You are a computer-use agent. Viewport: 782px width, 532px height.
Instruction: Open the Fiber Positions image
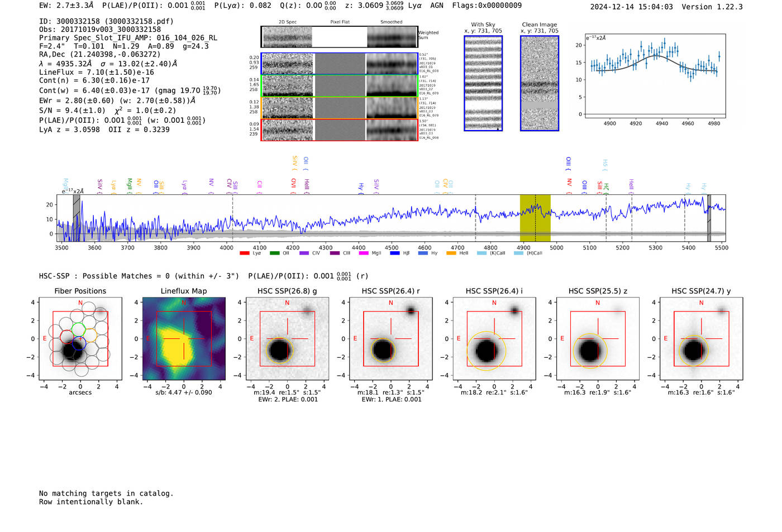click(x=80, y=339)
